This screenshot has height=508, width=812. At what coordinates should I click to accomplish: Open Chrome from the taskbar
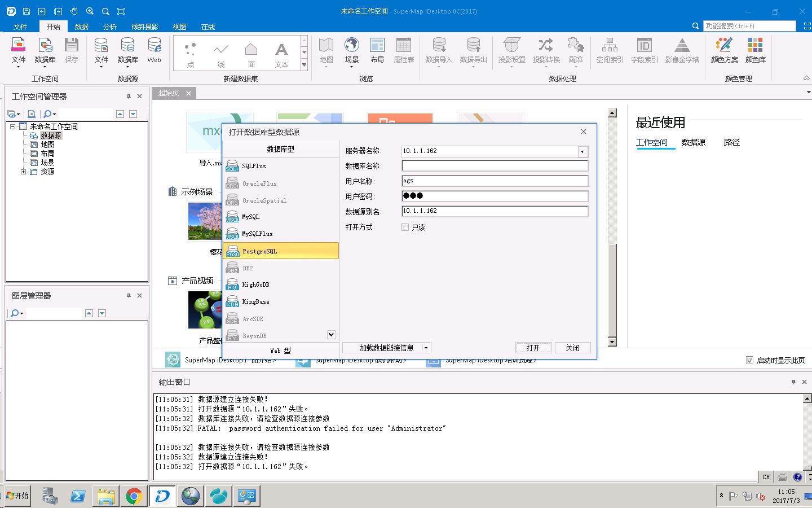[134, 496]
